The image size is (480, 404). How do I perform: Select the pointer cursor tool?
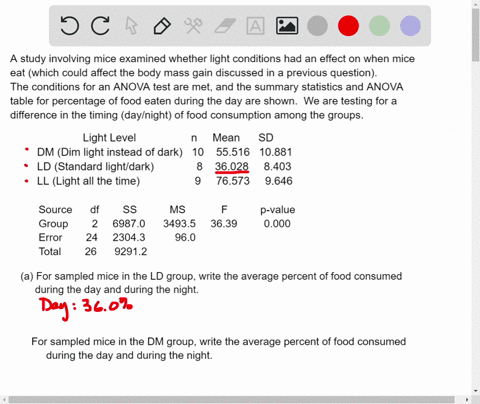click(x=131, y=26)
